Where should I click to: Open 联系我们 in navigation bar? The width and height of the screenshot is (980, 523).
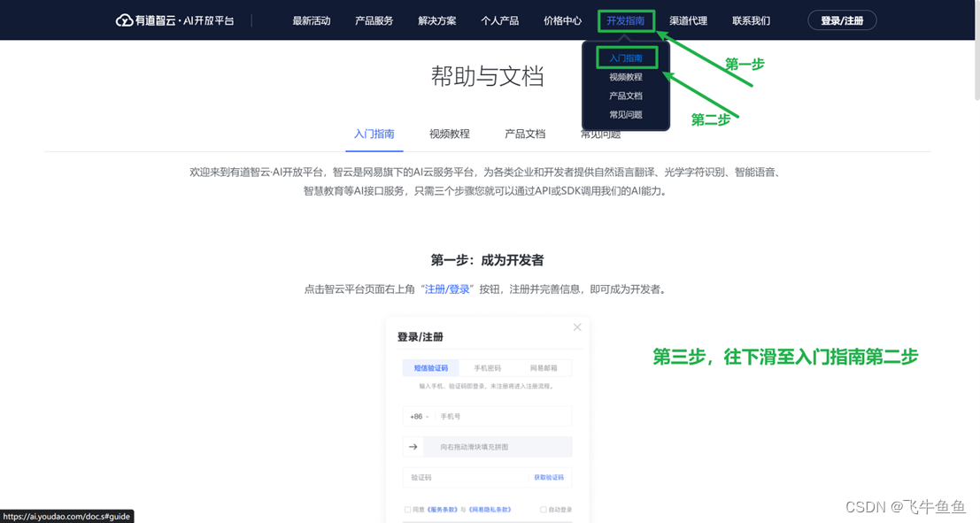(x=751, y=20)
